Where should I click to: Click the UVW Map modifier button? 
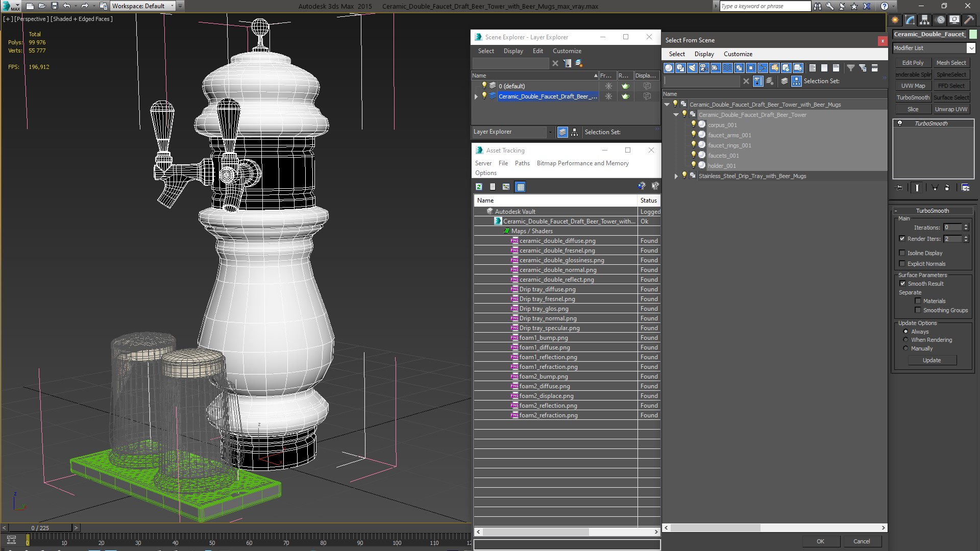913,86
